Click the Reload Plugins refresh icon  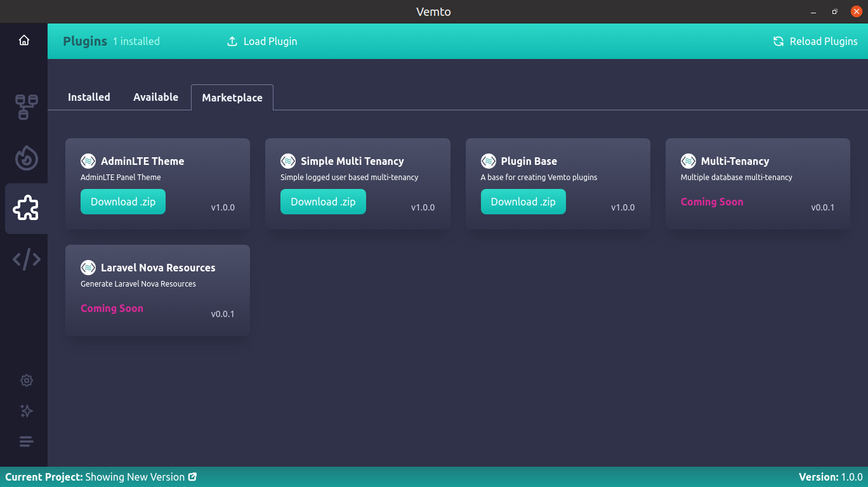tap(778, 41)
